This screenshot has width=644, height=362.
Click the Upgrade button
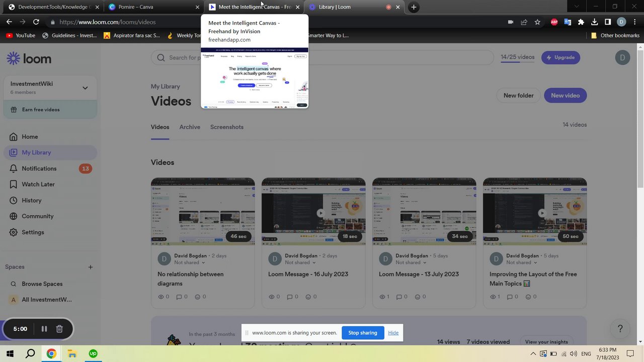point(560,57)
